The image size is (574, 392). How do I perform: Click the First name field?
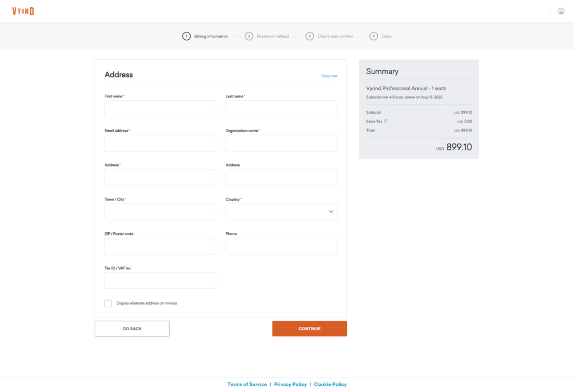(x=160, y=109)
